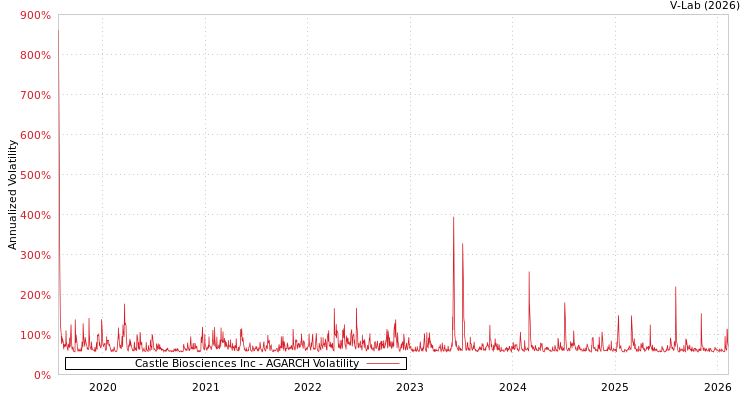Click the 800% y-axis label
This screenshot has width=750, height=400.
point(35,56)
